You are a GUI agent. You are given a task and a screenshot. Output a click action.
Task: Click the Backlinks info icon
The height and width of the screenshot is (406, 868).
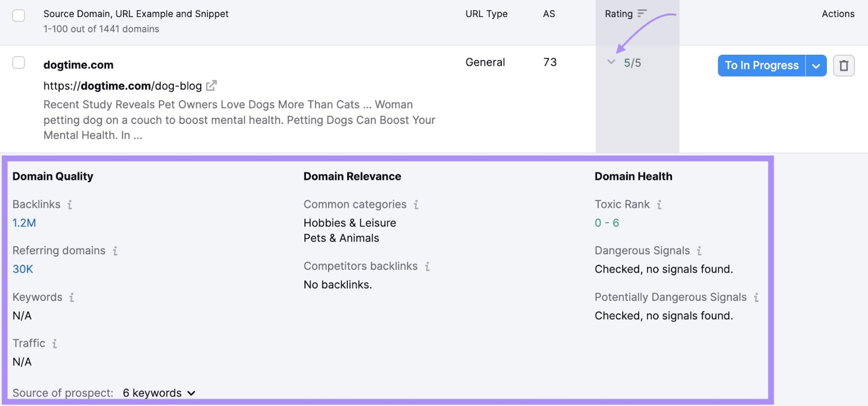[69, 205]
